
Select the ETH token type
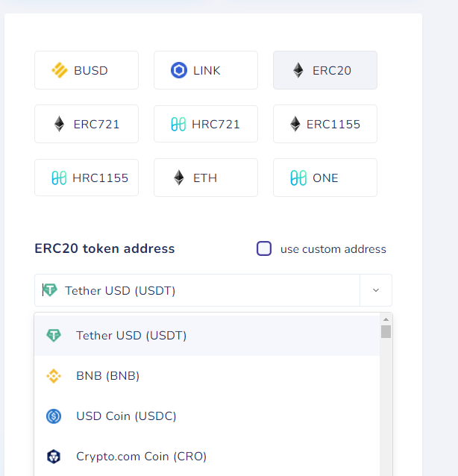(x=206, y=178)
